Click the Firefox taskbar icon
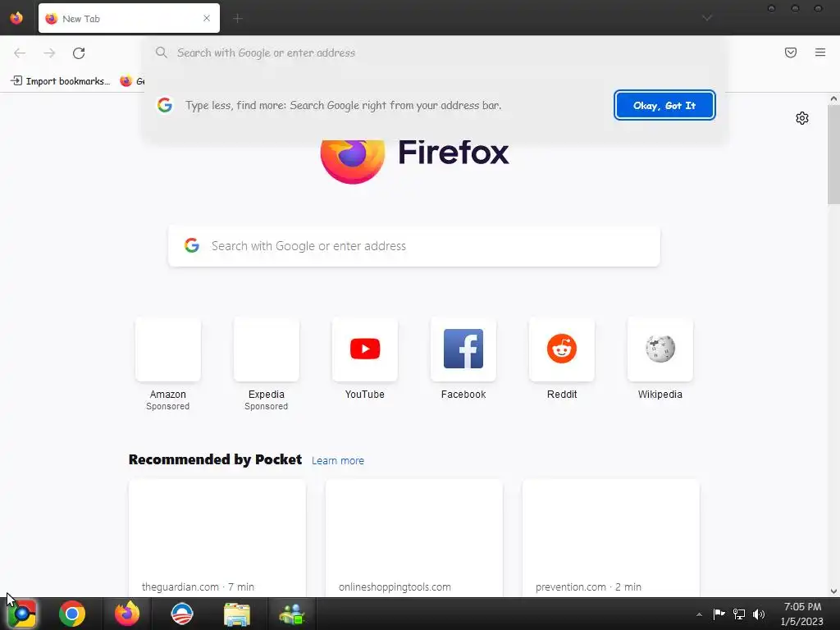Image resolution: width=840 pixels, height=630 pixels. point(127,614)
